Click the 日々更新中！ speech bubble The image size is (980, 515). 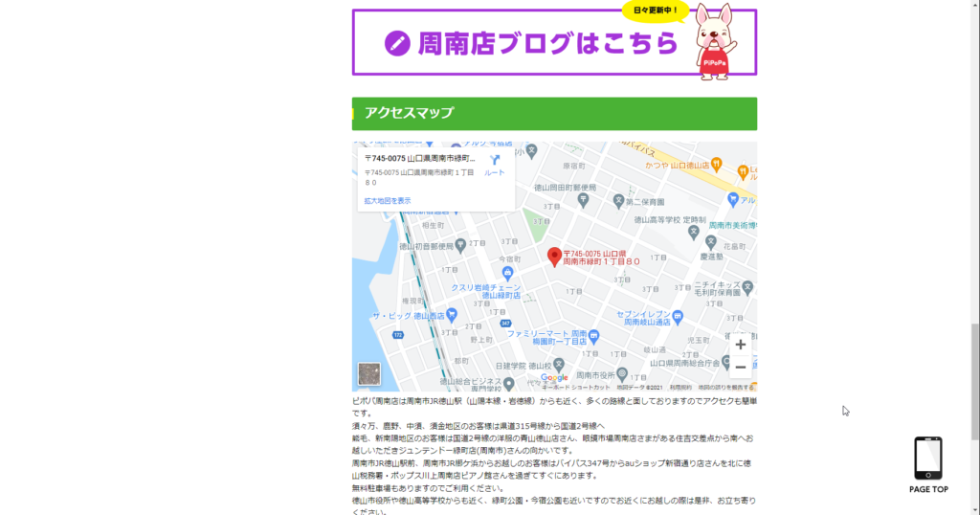coord(655,11)
